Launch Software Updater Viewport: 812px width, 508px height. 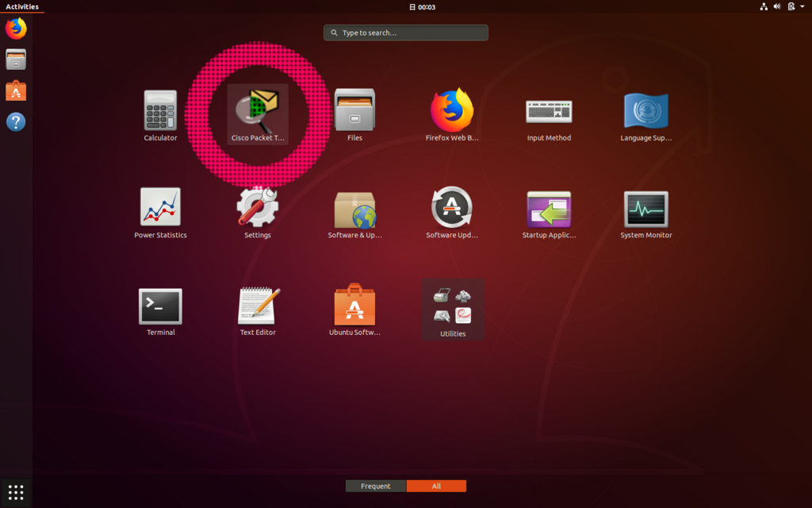tap(451, 212)
